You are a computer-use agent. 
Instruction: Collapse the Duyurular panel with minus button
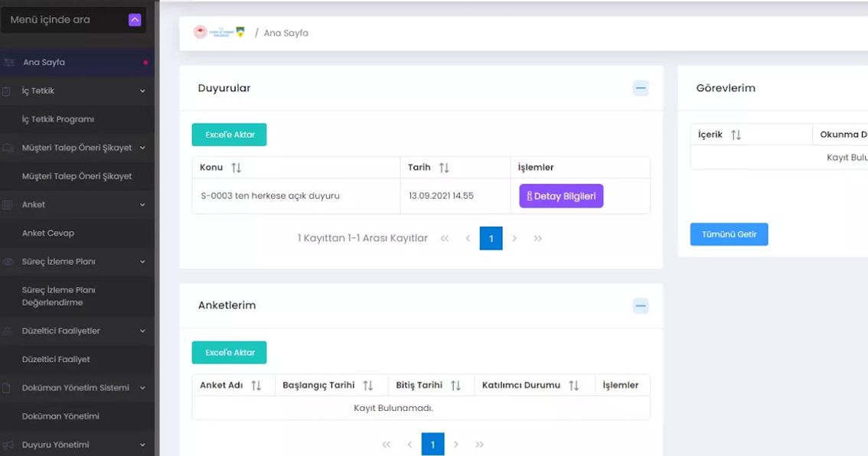[641, 88]
